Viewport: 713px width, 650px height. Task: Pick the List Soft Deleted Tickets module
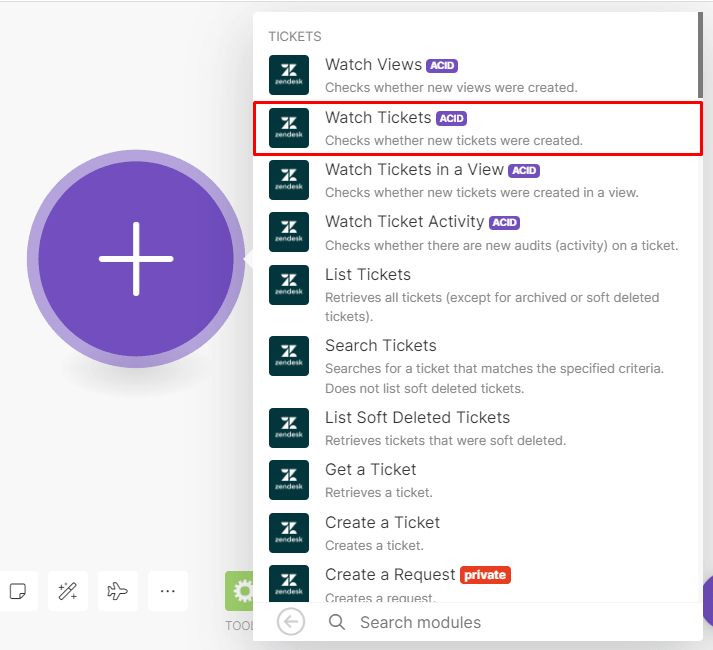point(477,428)
